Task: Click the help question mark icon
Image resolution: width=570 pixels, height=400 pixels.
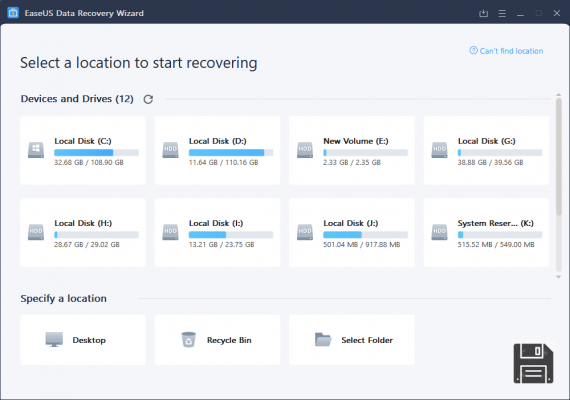Action: point(473,51)
